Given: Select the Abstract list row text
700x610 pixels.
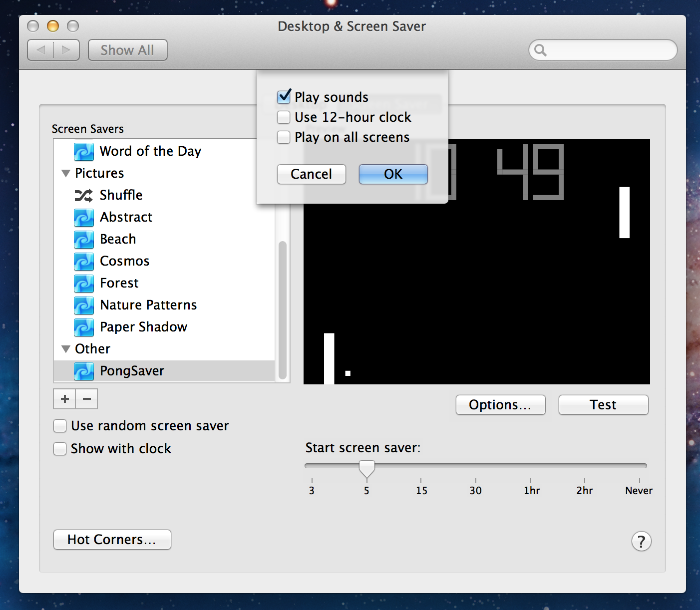Looking at the screenshot, I should pyautogui.click(x=126, y=217).
